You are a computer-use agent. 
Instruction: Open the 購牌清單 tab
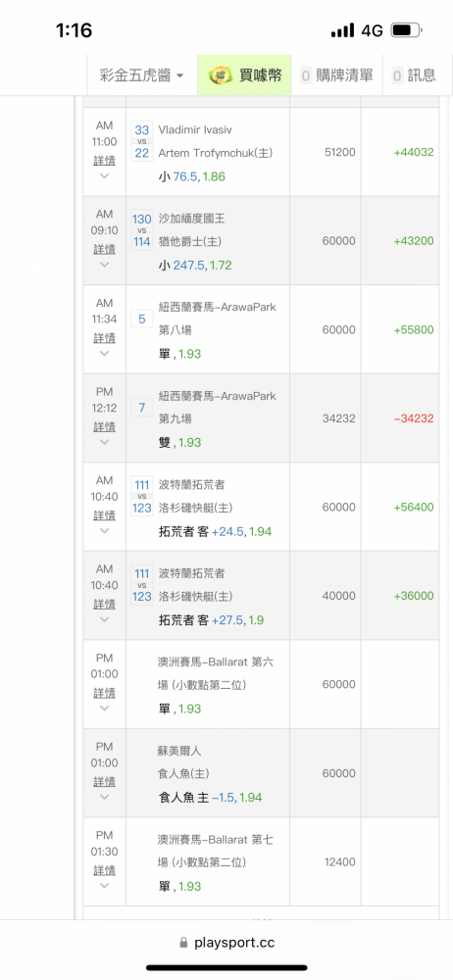tap(336, 75)
